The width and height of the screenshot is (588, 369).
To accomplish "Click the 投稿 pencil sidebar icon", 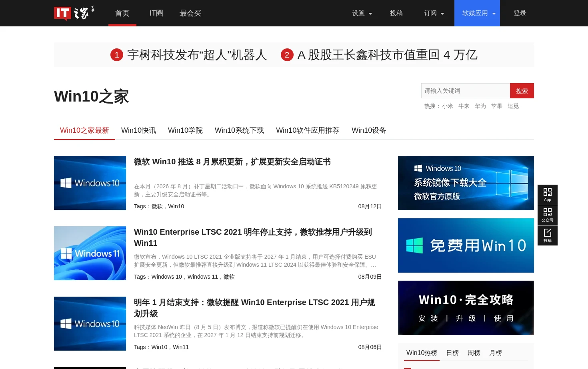I will (x=548, y=235).
